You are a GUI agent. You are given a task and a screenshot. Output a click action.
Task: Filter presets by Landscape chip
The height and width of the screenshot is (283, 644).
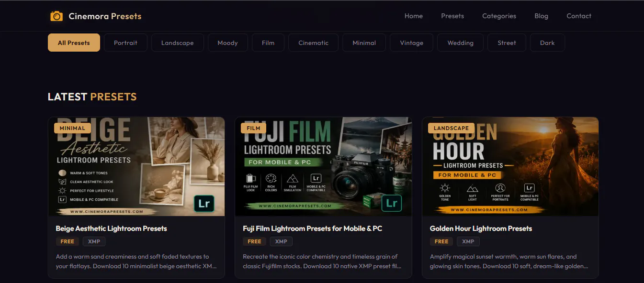(x=177, y=43)
